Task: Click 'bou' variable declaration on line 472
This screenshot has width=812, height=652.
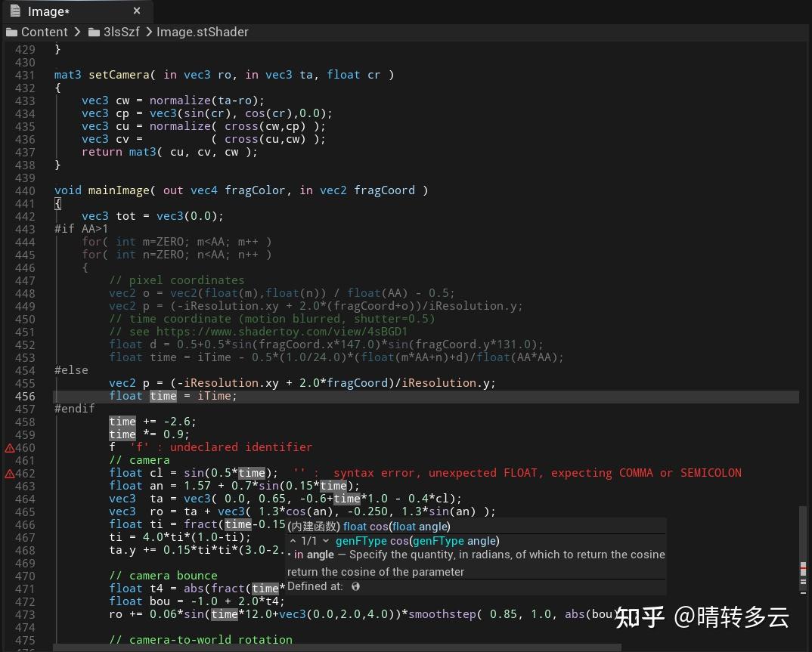Action: tap(160, 601)
